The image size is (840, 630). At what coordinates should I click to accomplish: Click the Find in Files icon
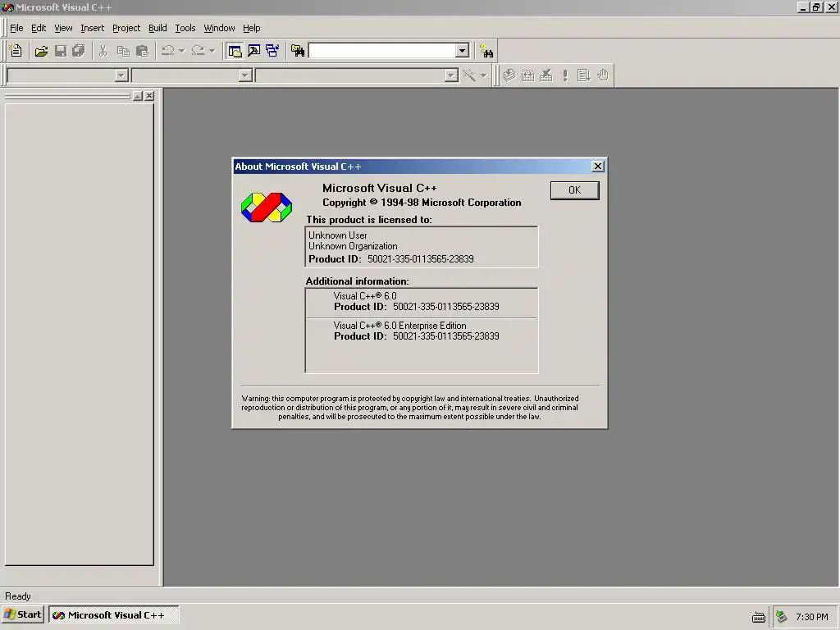pos(298,51)
